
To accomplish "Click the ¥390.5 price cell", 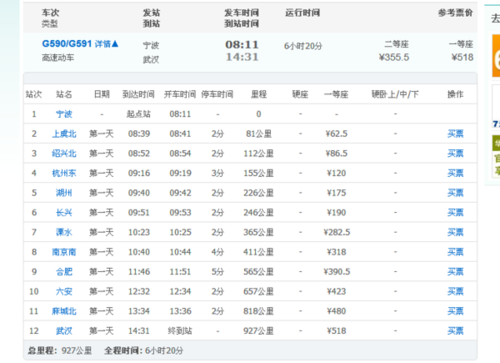I will tap(337, 272).
